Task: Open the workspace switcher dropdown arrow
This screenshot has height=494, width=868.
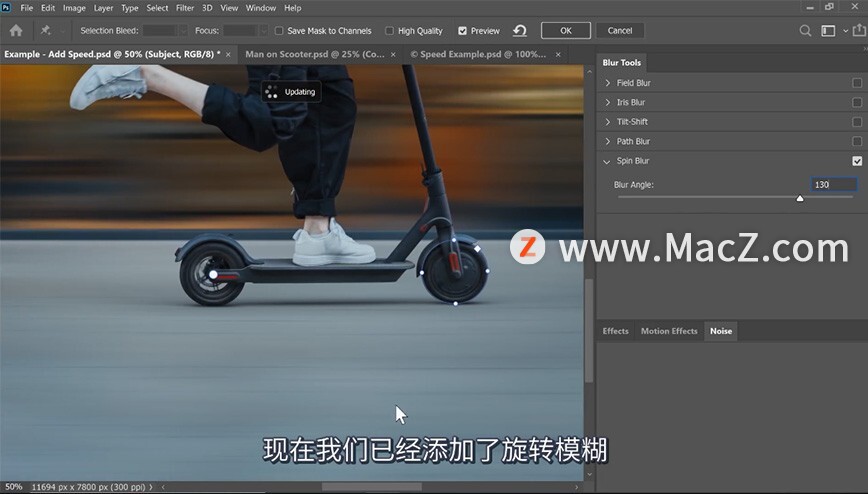Action: (845, 31)
